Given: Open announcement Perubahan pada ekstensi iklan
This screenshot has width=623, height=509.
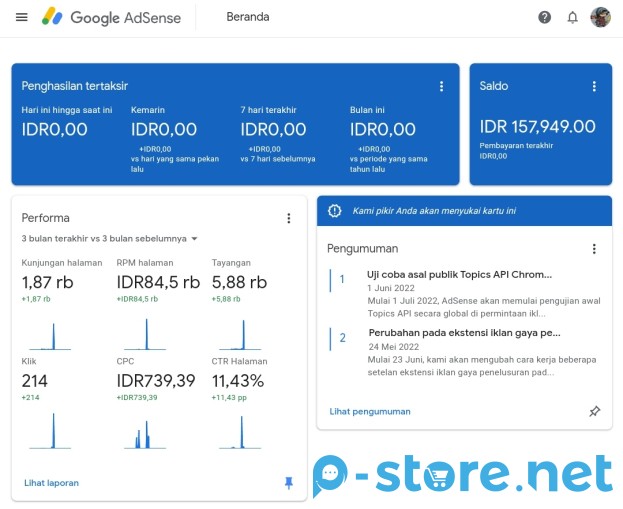Looking at the screenshot, I should click(464, 333).
